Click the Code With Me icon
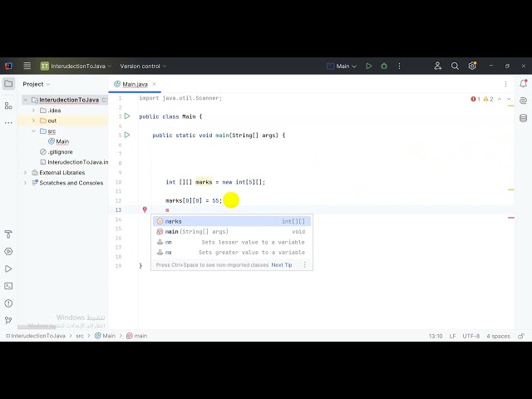 coord(437,66)
